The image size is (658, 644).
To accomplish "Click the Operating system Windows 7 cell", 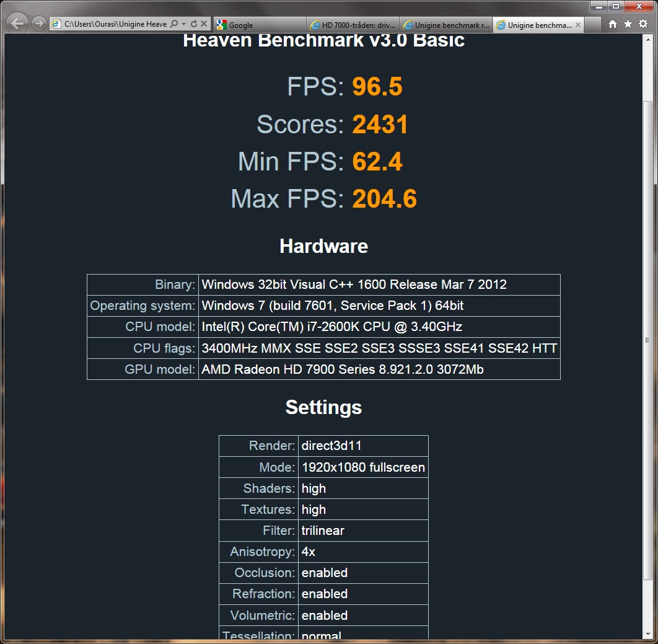I will [x=379, y=306].
